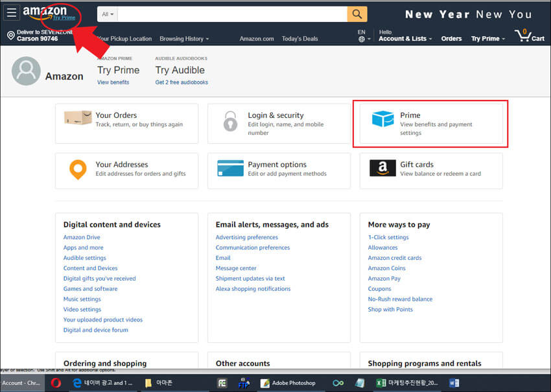This screenshot has height=392, width=551.
Task: Open Adobe Photoshop from the taskbar
Action: pos(288,383)
